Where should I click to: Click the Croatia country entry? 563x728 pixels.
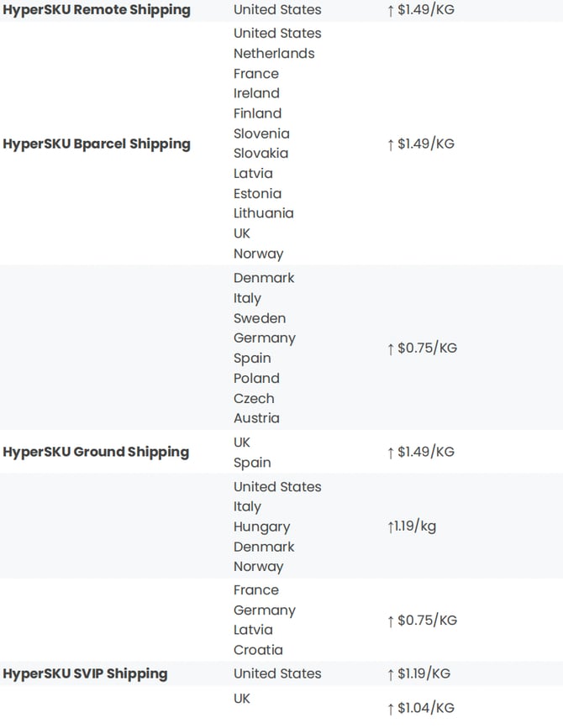click(x=258, y=650)
